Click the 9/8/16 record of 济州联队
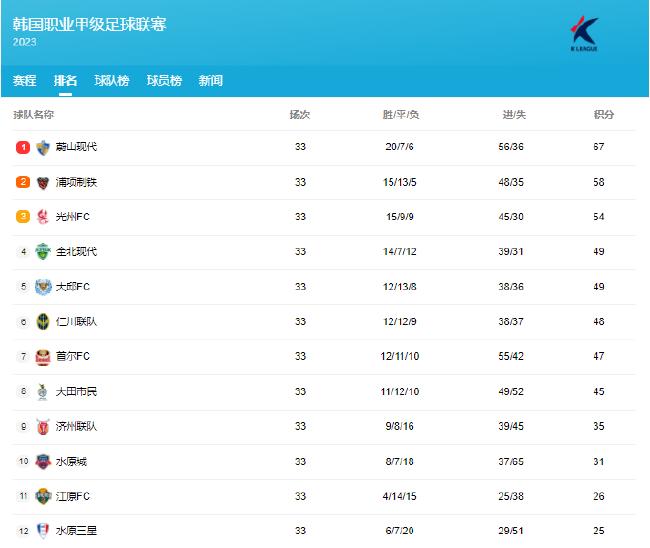The height and width of the screenshot is (548, 650). [400, 427]
